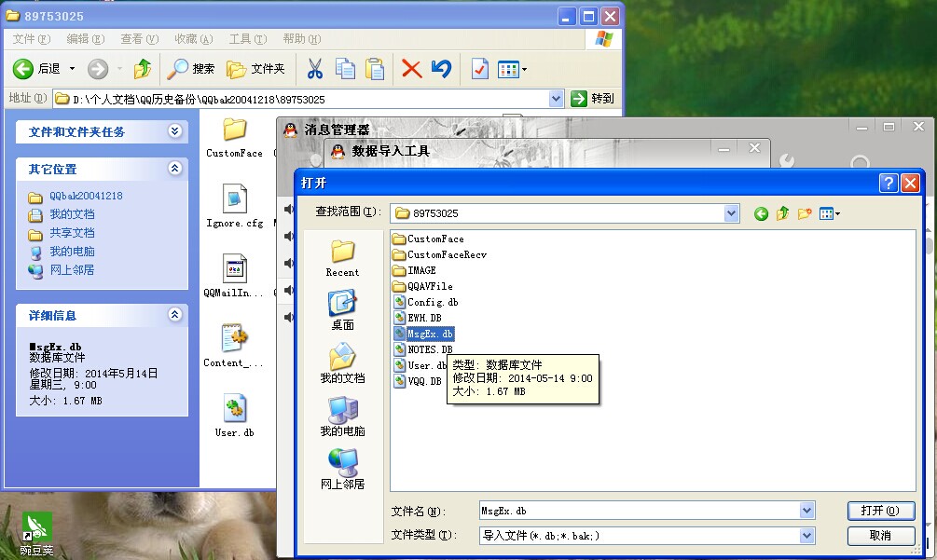Click the Undo arrow icon
The image size is (937, 560).
[x=442, y=69]
